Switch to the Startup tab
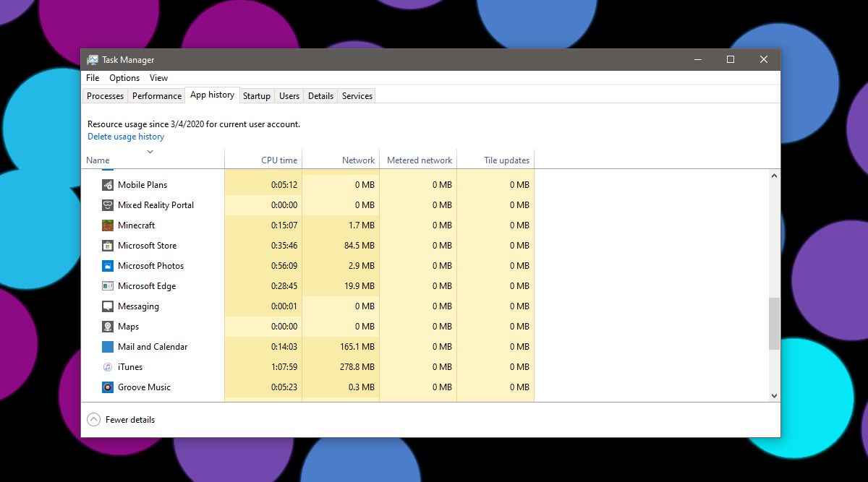This screenshot has width=868, height=482. (x=257, y=95)
